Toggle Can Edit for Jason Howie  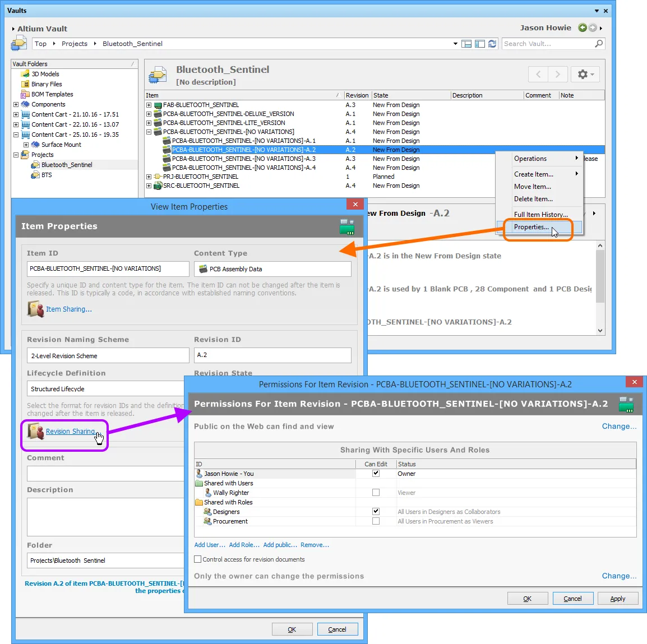click(x=376, y=473)
